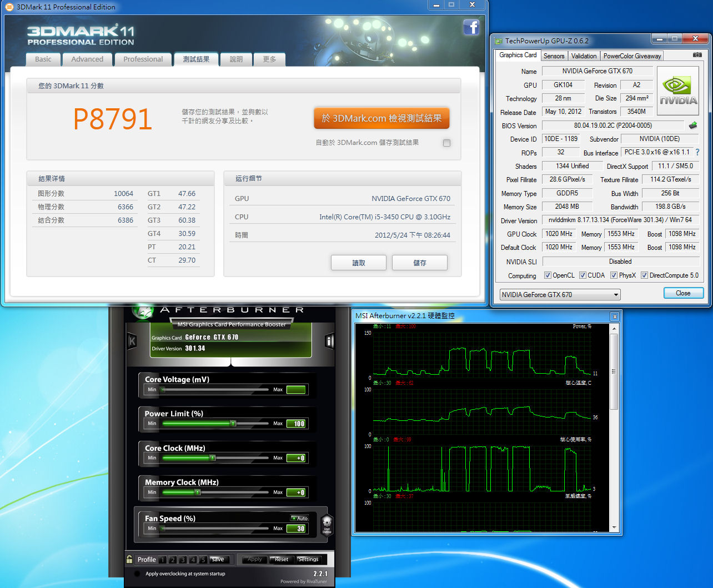
Task: Open the PowerColor Giveaway tab
Action: (632, 56)
